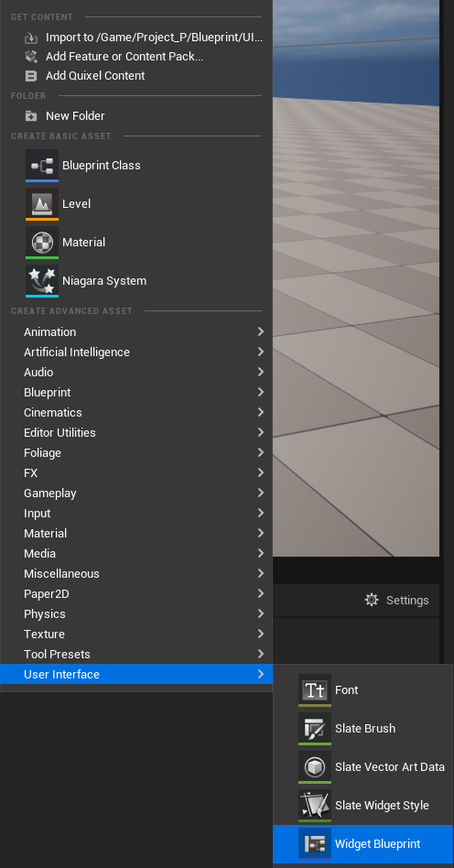Click the Add Feature or Content Pack icon
Image resolution: width=454 pixels, height=868 pixels.
click(31, 57)
